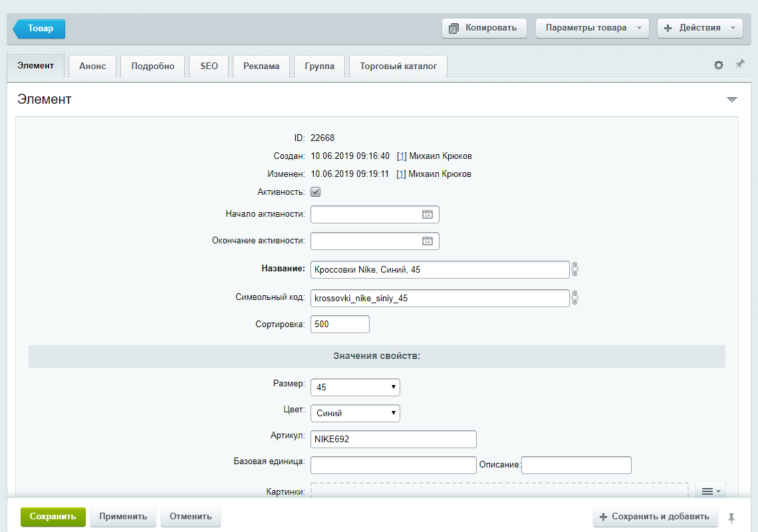Pin the bottom button panel

(x=732, y=517)
